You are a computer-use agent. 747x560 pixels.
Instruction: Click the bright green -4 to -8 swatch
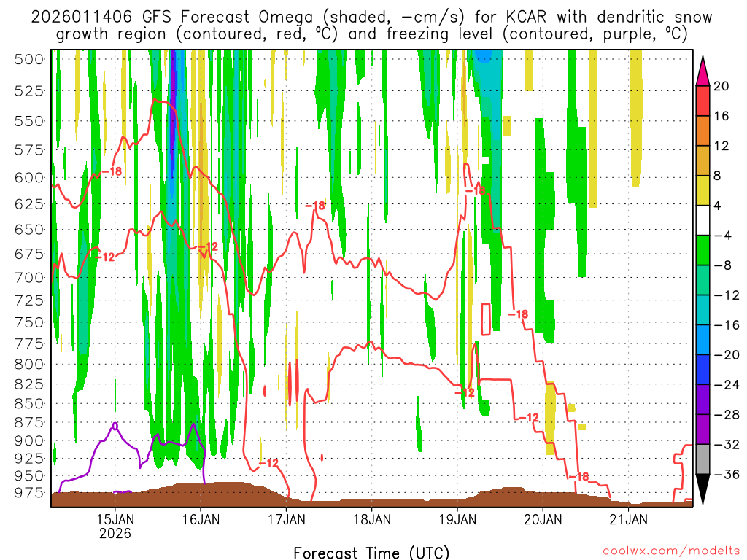(703, 250)
